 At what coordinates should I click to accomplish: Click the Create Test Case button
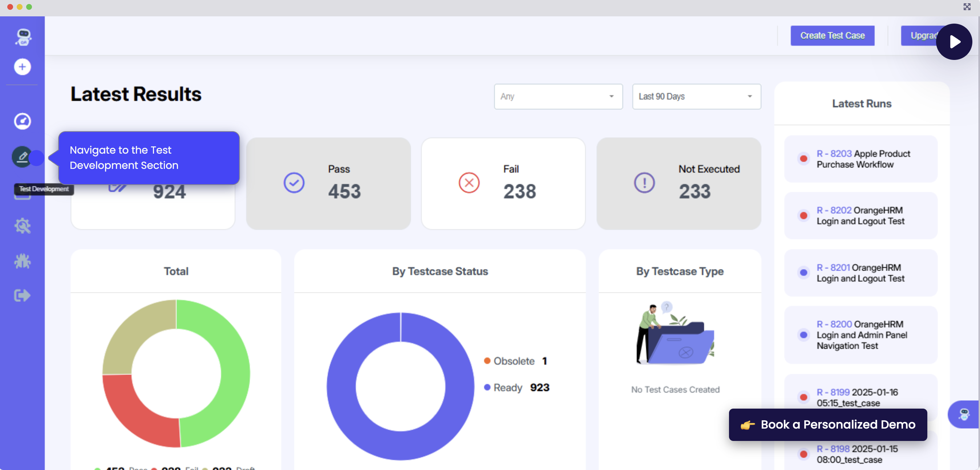coord(832,36)
